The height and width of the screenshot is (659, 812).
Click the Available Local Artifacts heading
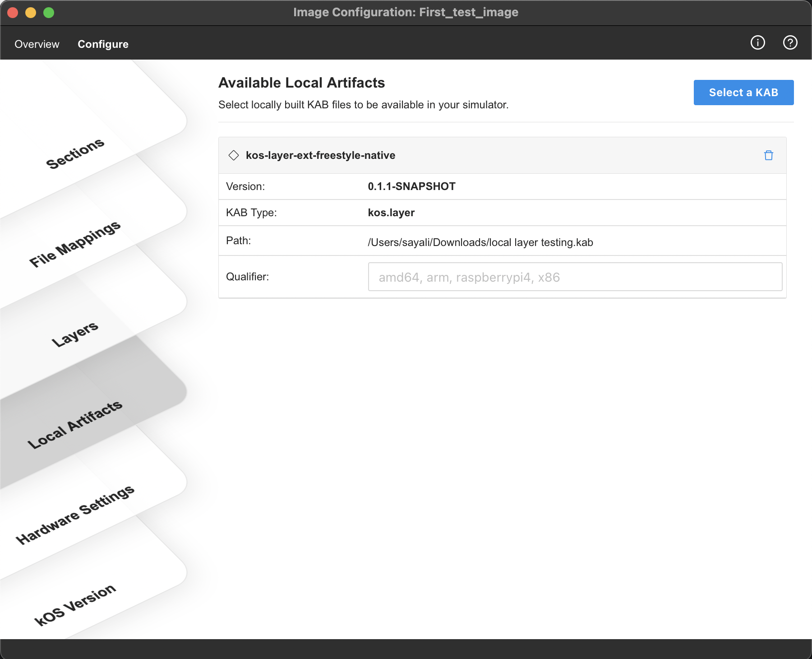pyautogui.click(x=301, y=83)
